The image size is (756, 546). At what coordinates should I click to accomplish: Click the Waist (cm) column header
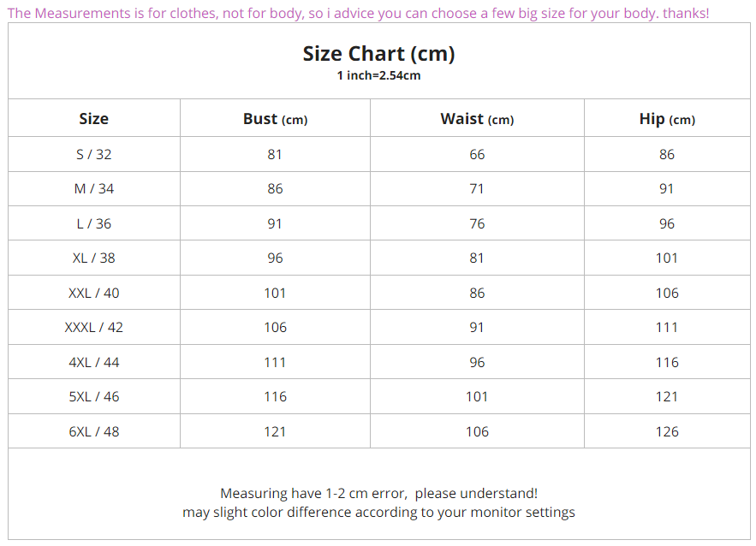click(477, 119)
